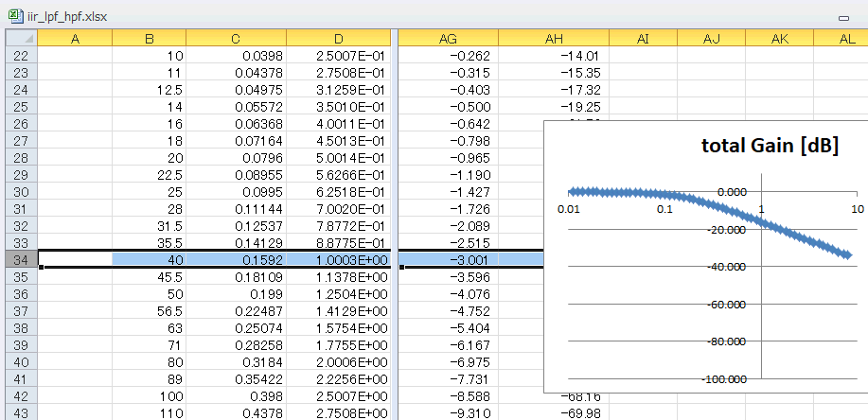This screenshot has width=868, height=420.
Task: Click the horizontal axis label 0.1
Action: (x=664, y=209)
